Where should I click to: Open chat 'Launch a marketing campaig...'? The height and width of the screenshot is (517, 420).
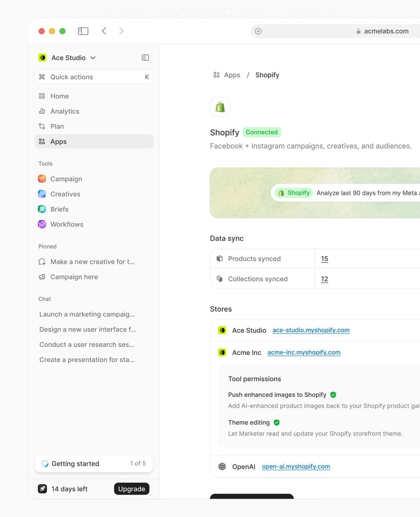87,314
